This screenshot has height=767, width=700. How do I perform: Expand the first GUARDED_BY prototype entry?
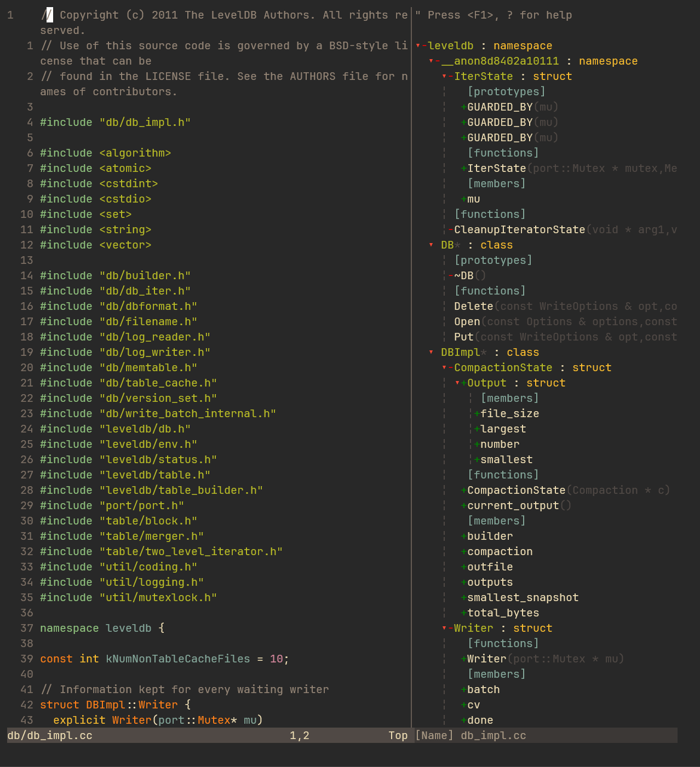463,107
